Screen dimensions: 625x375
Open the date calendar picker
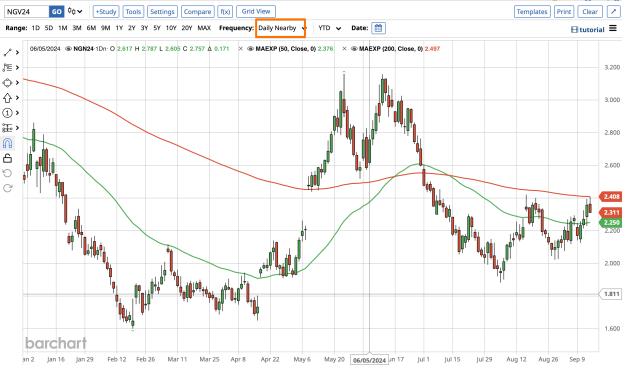378,28
